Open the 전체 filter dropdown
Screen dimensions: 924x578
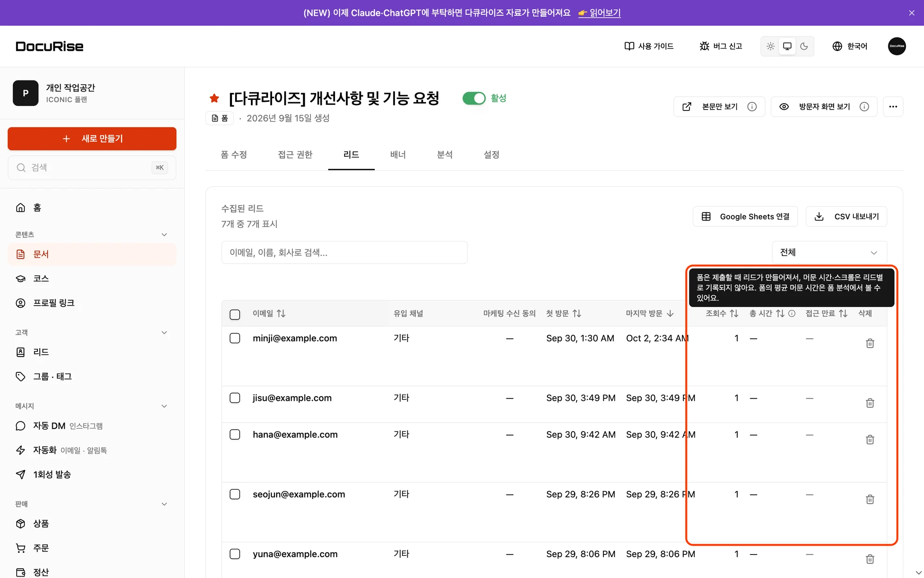coord(829,252)
